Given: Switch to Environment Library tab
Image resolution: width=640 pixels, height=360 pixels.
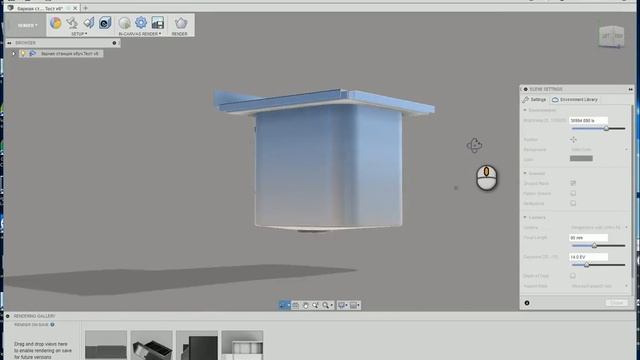Looking at the screenshot, I should [575, 100].
